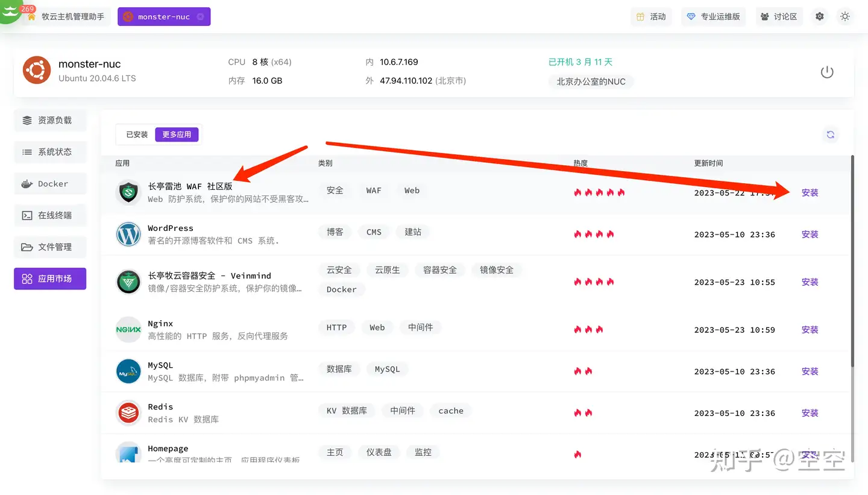Click the 镜像安全 category tag

(x=497, y=270)
